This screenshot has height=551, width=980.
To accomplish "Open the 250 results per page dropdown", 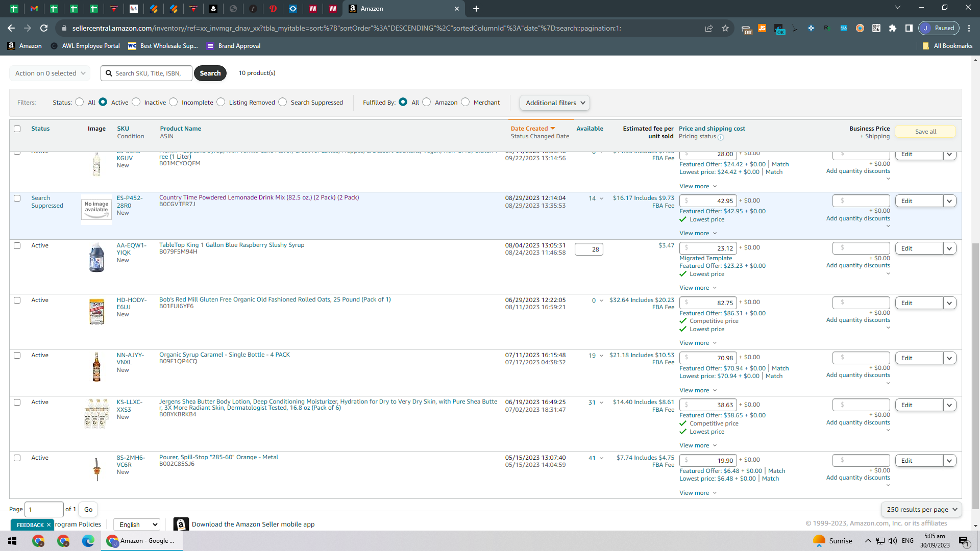I will [921, 509].
